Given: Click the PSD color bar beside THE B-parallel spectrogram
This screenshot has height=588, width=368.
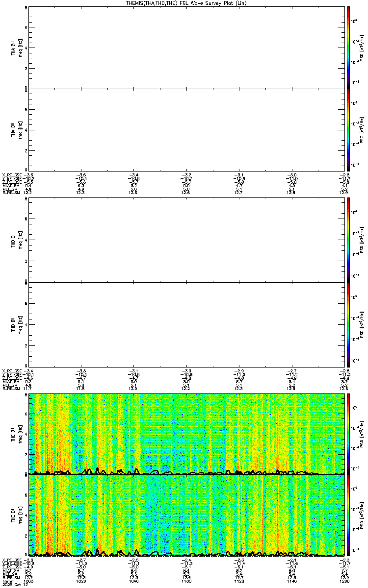Looking at the screenshot, I should coord(348,515).
